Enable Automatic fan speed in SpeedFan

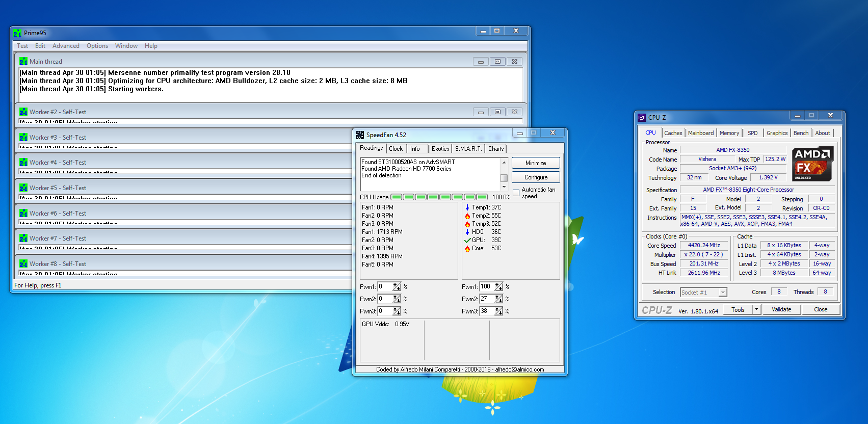tap(516, 193)
